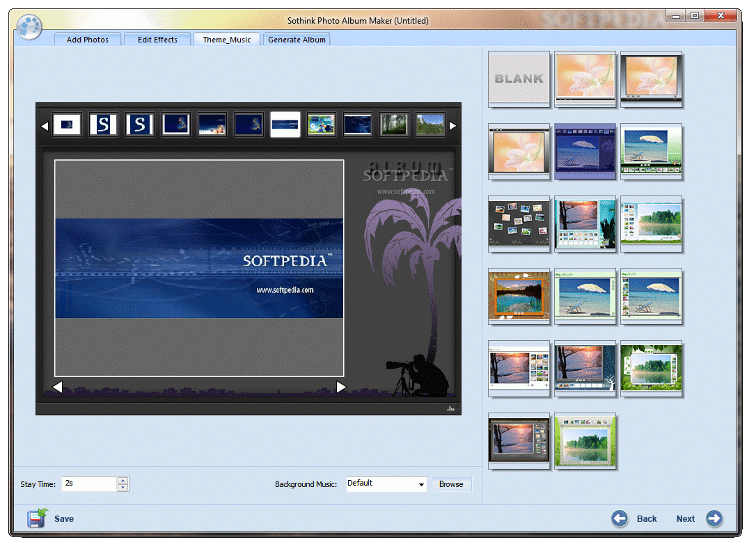Choose the dark brown framed sunset theme
Viewport: 756px width, 551px height.
519,440
